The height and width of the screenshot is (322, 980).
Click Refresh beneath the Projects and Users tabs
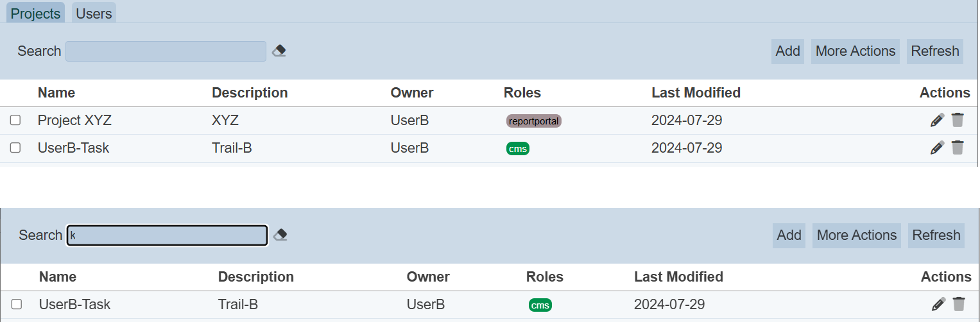pos(934,51)
